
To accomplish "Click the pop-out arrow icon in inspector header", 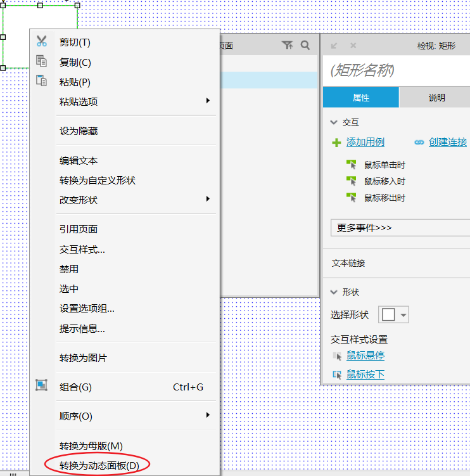I will point(334,46).
